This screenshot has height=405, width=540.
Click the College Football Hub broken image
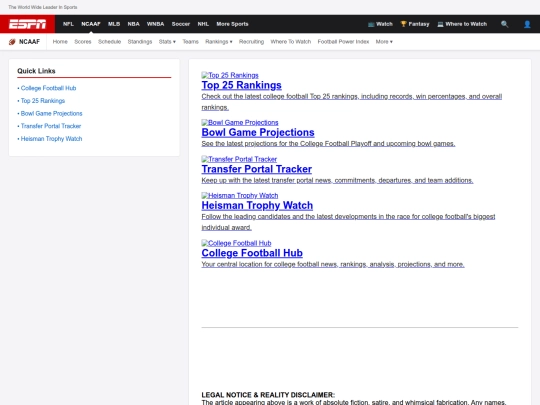[x=236, y=243]
